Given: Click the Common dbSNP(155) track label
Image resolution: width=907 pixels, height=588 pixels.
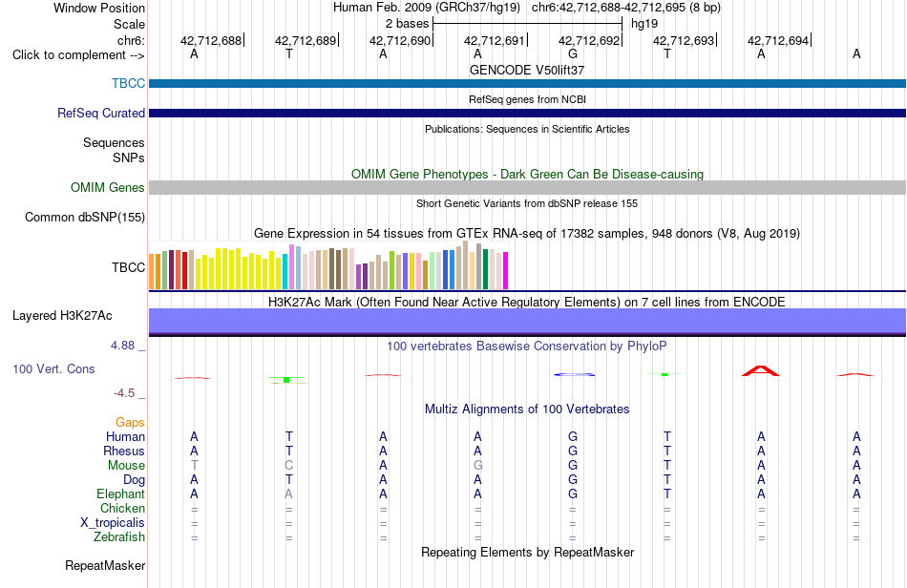Looking at the screenshot, I should pyautogui.click(x=84, y=218).
